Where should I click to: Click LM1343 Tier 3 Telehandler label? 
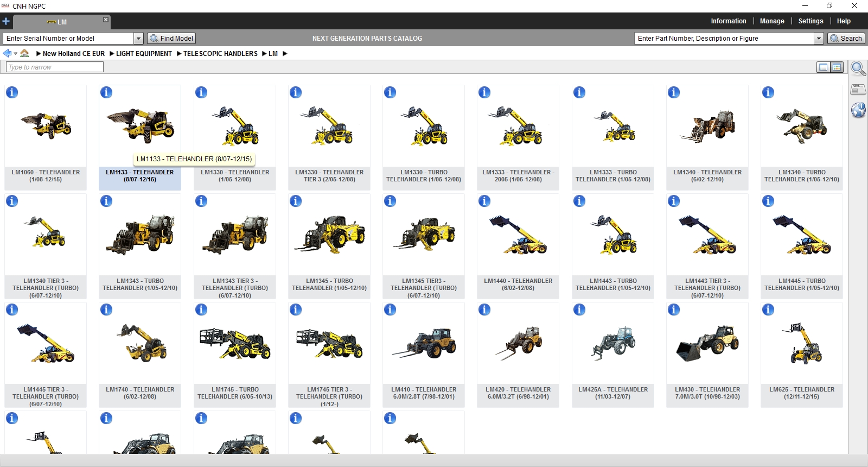click(235, 288)
